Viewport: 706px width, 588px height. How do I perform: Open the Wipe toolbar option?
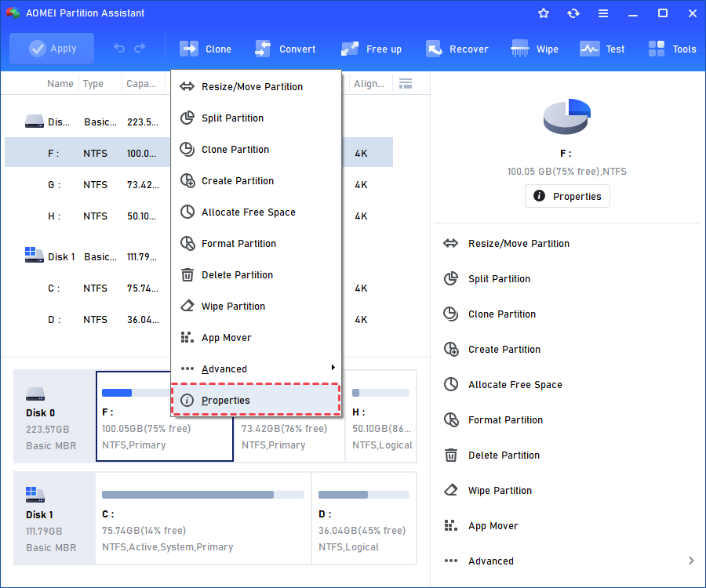point(535,49)
